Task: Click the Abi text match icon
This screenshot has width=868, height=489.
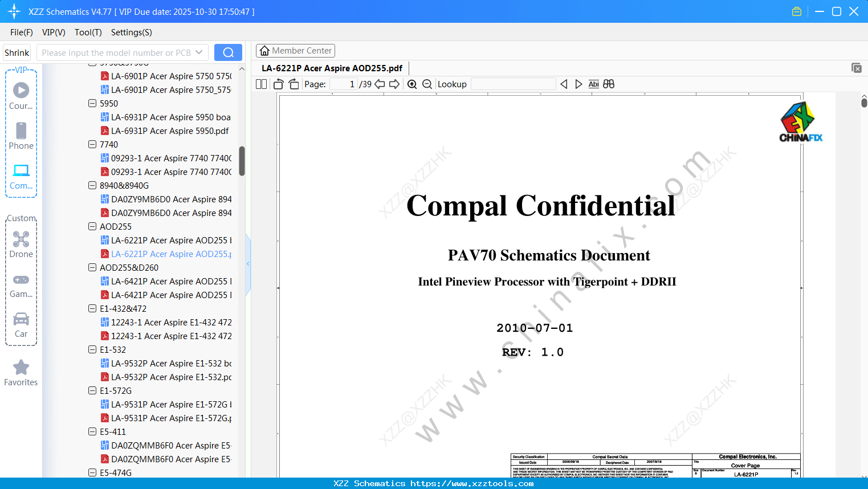Action: tap(594, 84)
